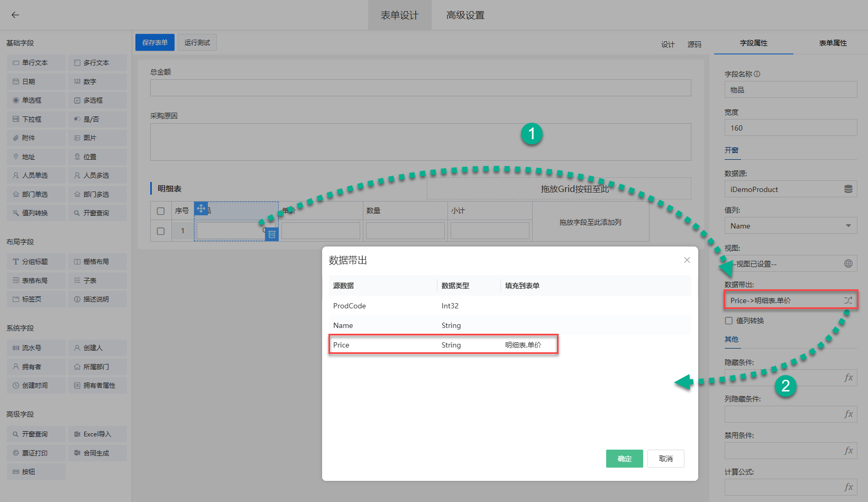This screenshot has height=502, width=868.
Task: Click the shuffle icon in 数据带出 field
Action: [848, 300]
